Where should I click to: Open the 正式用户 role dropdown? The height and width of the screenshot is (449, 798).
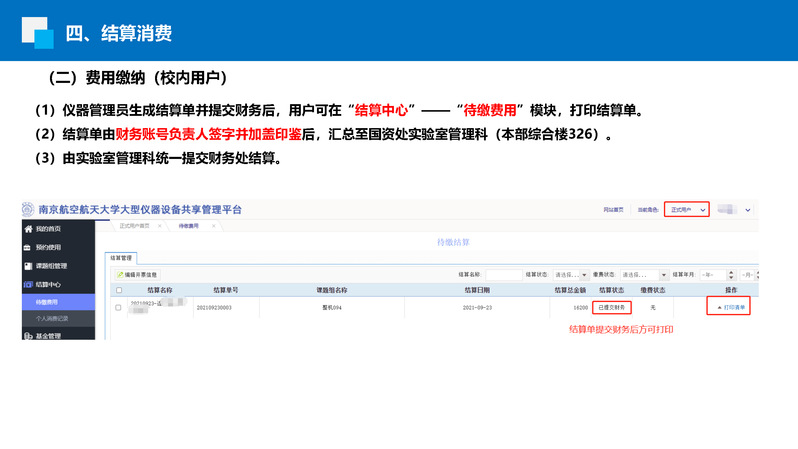[688, 210]
